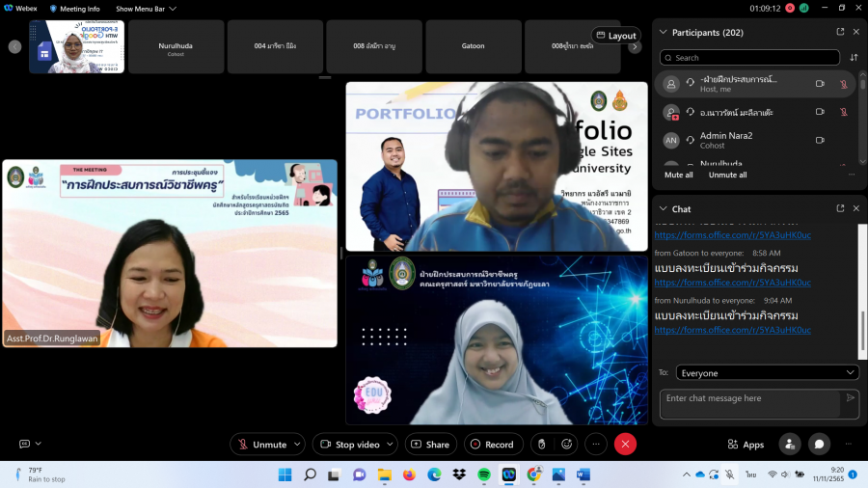Collapse the Participants section chevron
This screenshot has height=488, width=868.
coord(663,32)
